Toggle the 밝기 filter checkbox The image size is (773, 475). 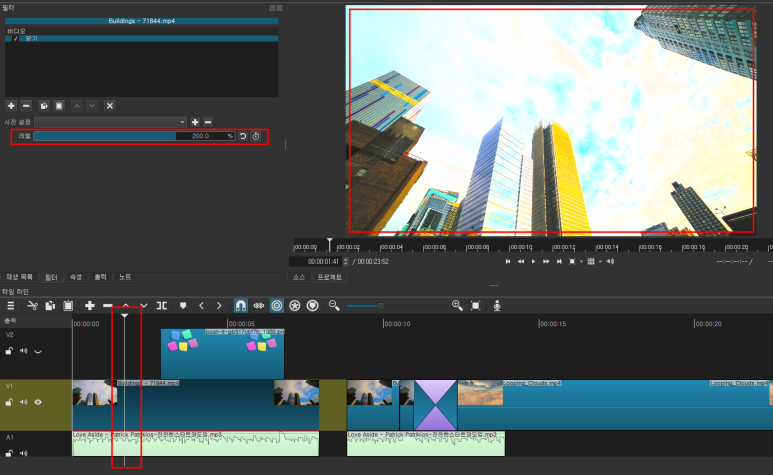[16, 38]
